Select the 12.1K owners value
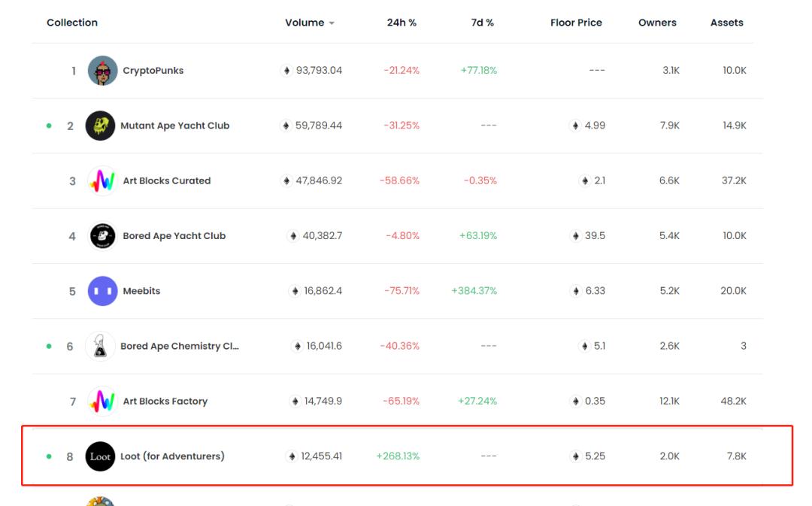The width and height of the screenshot is (812, 506). (x=669, y=401)
